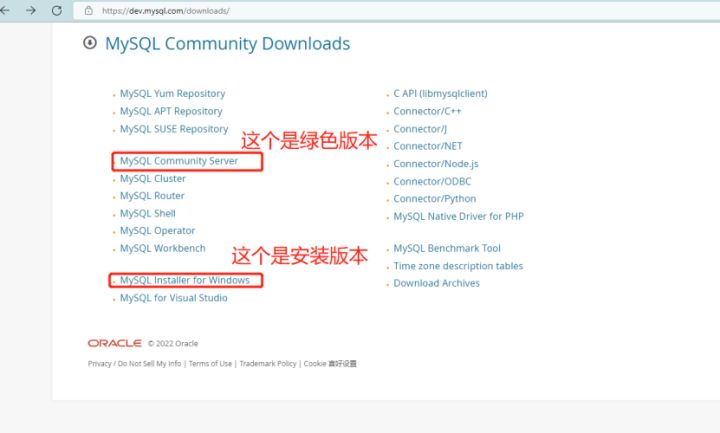The height and width of the screenshot is (433, 720).
Task: Click the Oracle logo in footer
Action: point(114,343)
